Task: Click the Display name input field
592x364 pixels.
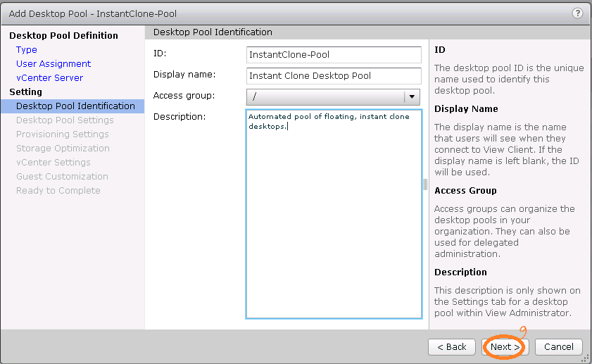Action: [x=334, y=76]
